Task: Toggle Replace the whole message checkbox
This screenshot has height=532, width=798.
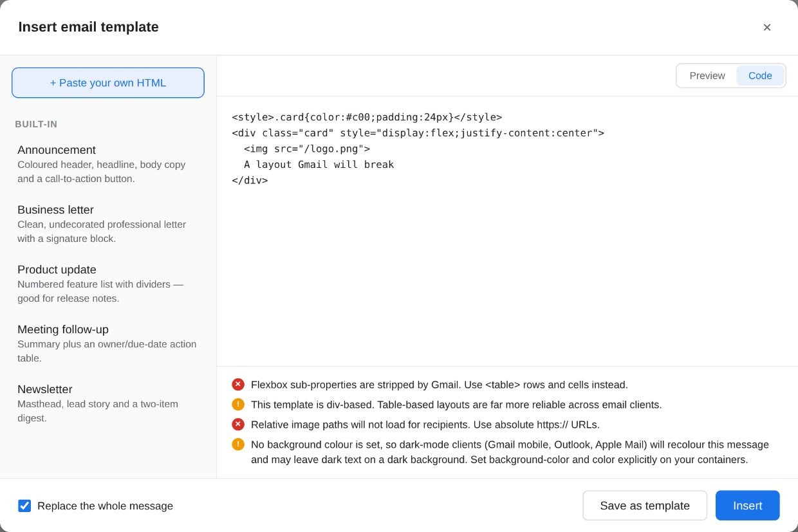Action: pyautogui.click(x=24, y=506)
